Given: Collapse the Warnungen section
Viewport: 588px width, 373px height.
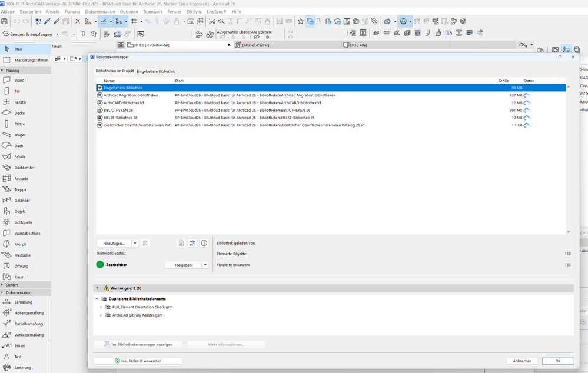Looking at the screenshot, I should [x=97, y=288].
